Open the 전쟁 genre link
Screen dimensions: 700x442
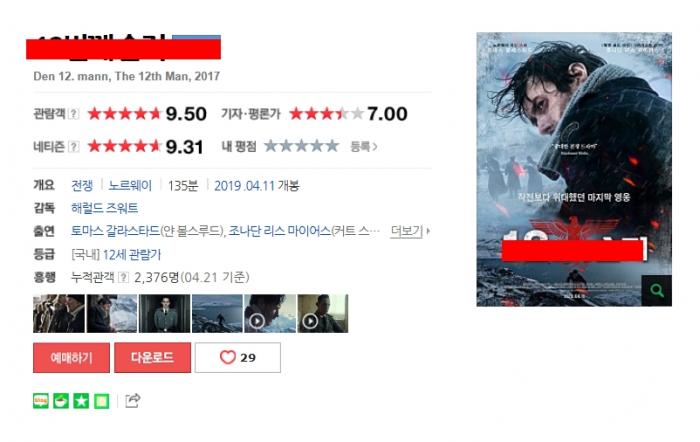pos(82,185)
